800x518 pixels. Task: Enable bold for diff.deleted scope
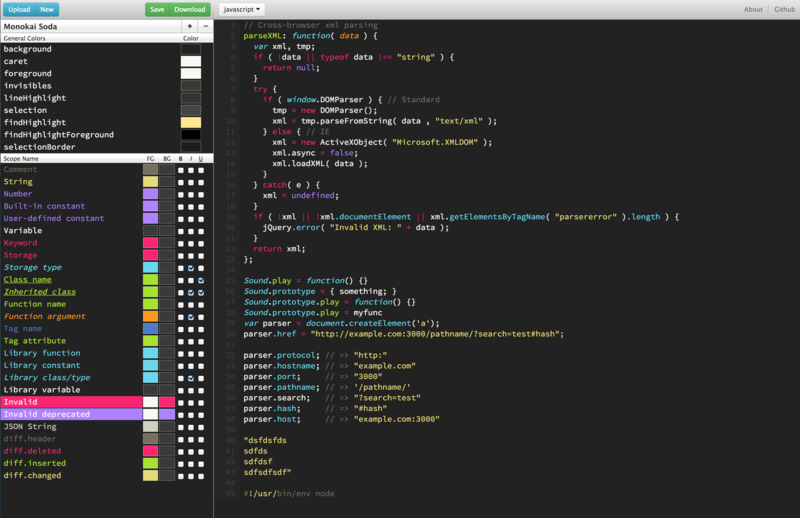coord(181,452)
